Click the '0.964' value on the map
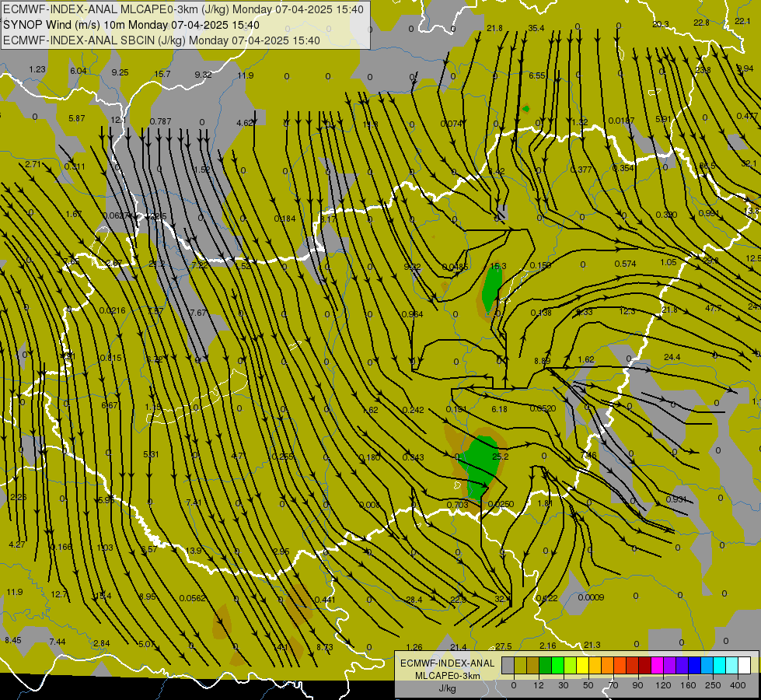The image size is (761, 700). (412, 314)
